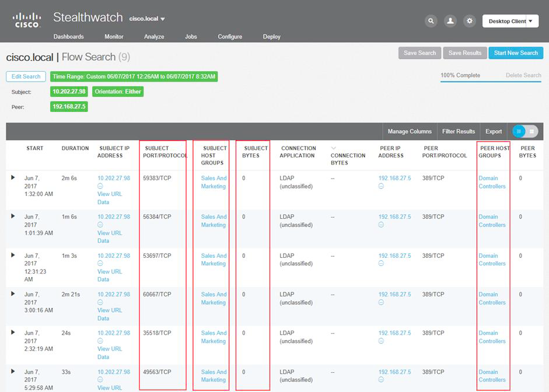Image resolution: width=549 pixels, height=392 pixels.
Task: Click the Orientation: Either filter tag
Action: tap(118, 92)
